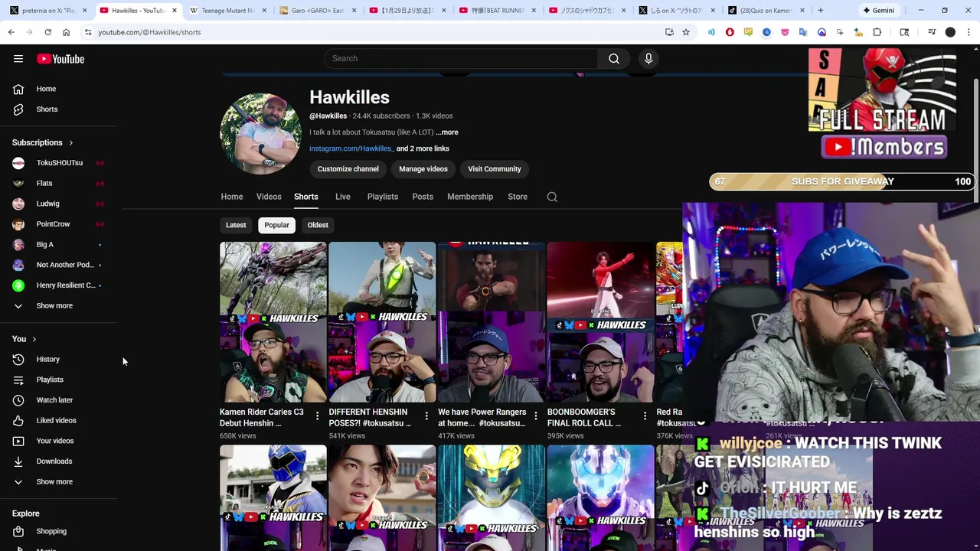980x551 pixels.
Task: Switch to the Store tab
Action: [518, 197]
